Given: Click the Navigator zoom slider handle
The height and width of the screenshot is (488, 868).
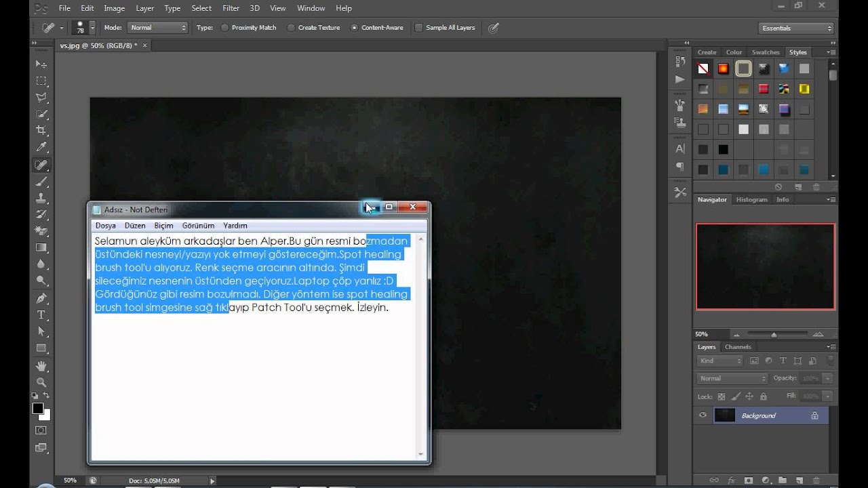Looking at the screenshot, I should click(774, 334).
